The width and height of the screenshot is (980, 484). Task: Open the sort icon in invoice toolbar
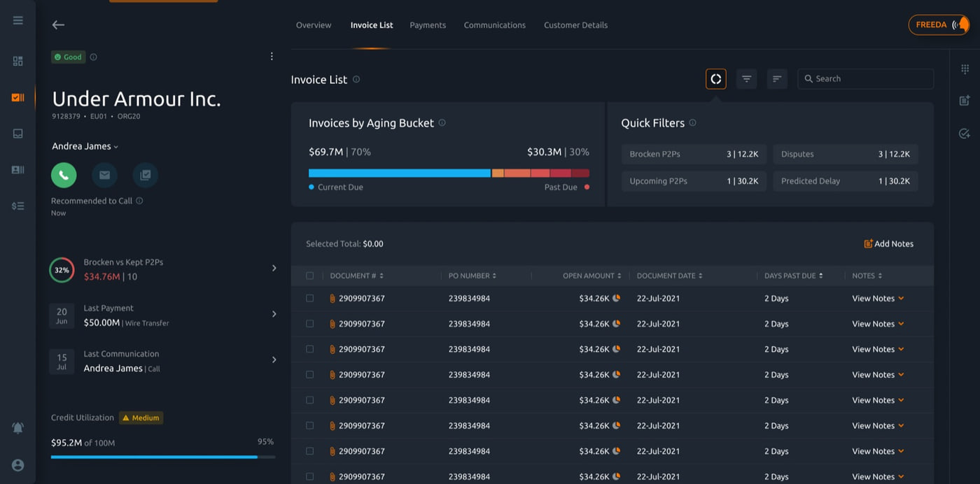tap(777, 79)
